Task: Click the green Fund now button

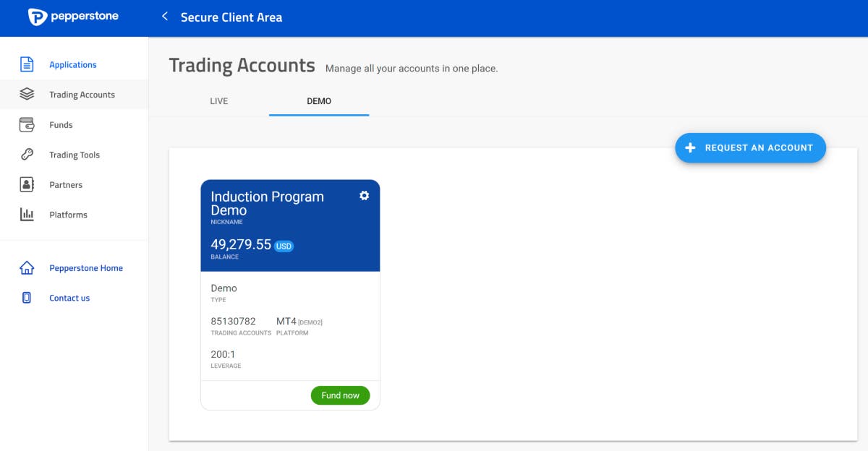Action: tap(340, 395)
